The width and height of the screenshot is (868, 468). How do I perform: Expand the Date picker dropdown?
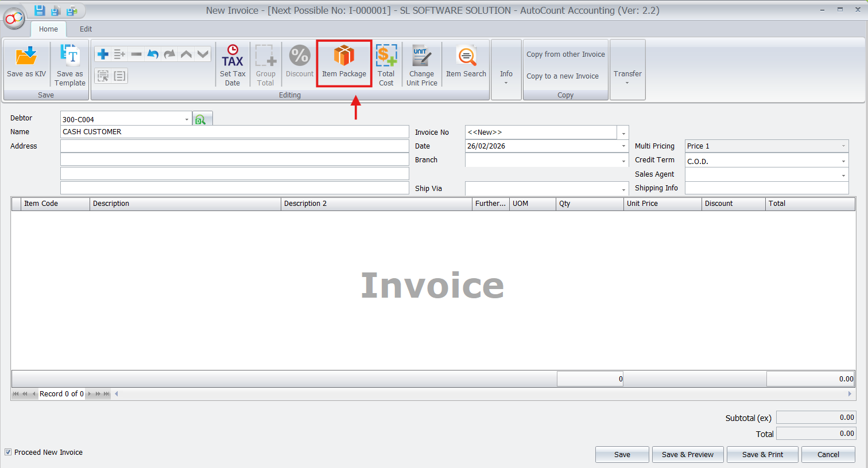(623, 146)
